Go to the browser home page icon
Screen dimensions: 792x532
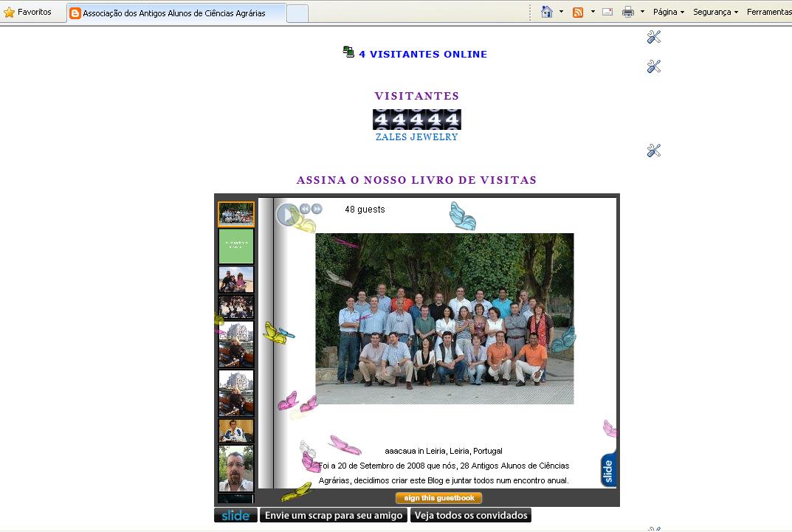coord(546,12)
